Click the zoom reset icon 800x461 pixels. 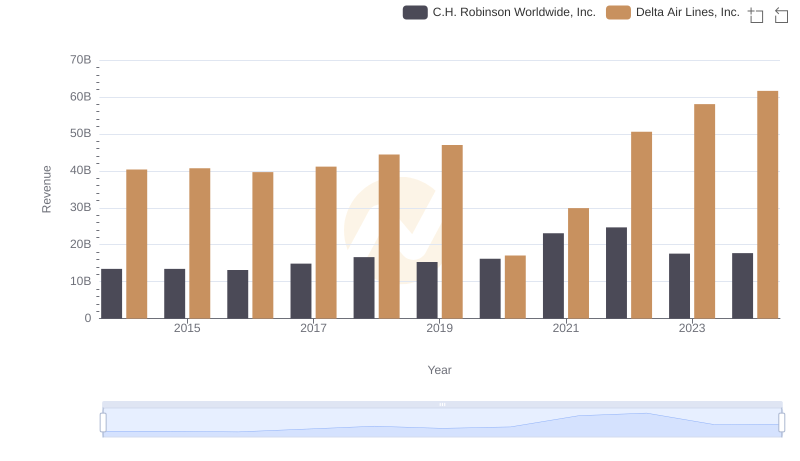tap(781, 15)
